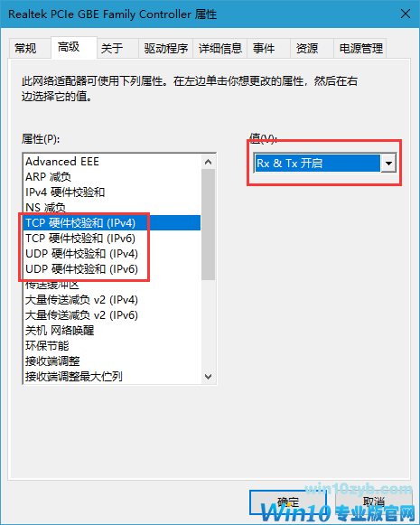Viewport: 420px width, 525px height.
Task: Open the 详细信息 tab
Action: (x=220, y=49)
